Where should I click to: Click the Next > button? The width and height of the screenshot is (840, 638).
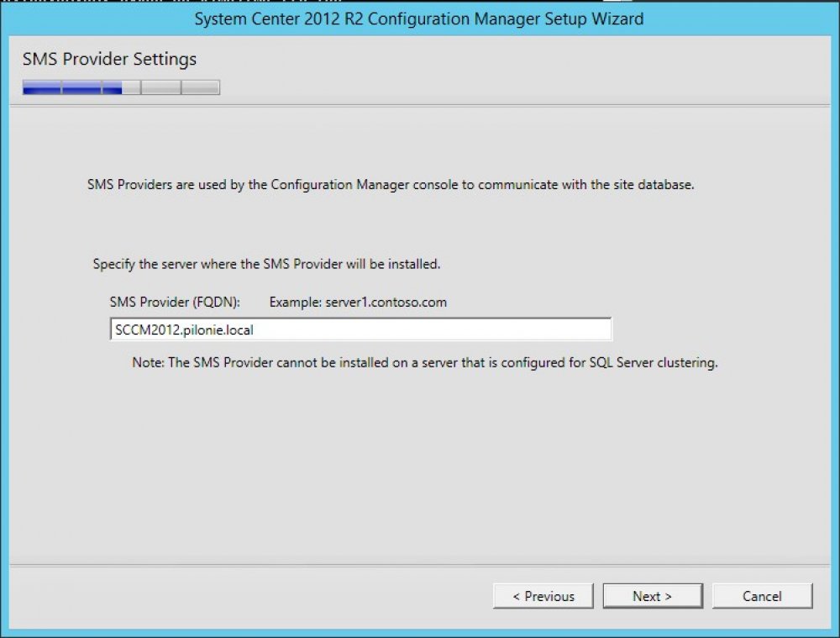click(653, 596)
